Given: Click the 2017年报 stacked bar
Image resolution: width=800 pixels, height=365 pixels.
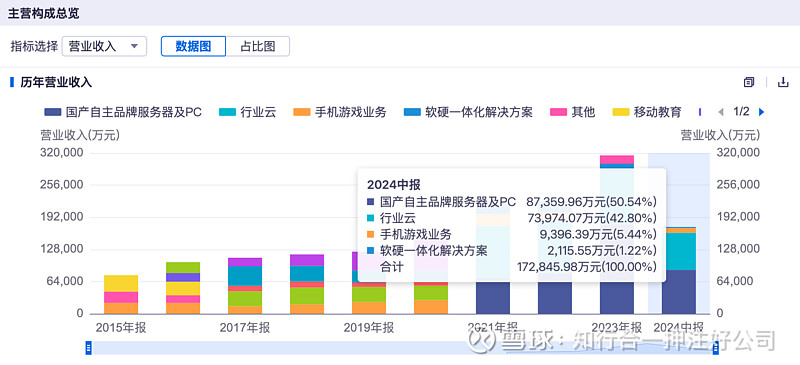Looking at the screenshot, I should pos(245,286).
